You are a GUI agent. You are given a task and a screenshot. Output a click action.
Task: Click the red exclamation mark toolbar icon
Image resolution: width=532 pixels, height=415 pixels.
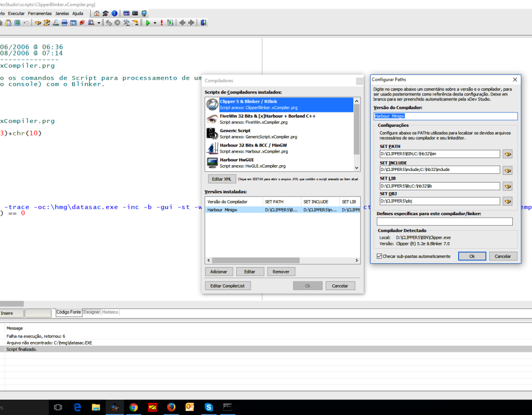click(162, 23)
